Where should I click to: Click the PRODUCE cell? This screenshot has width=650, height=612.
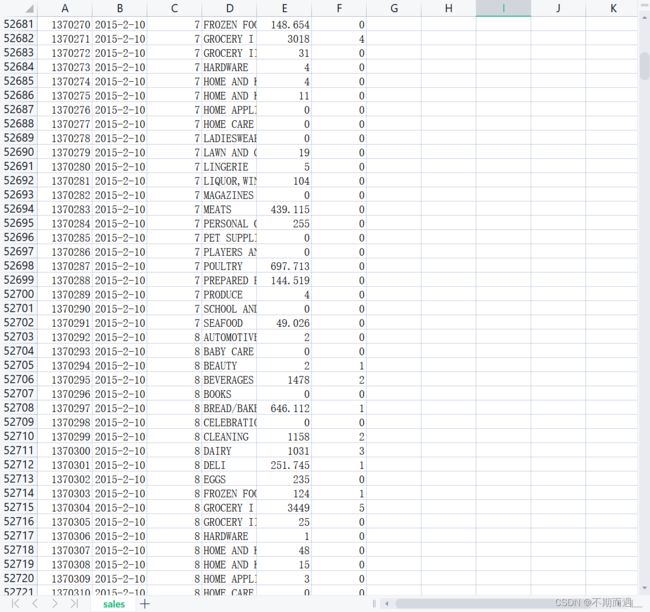[x=229, y=294]
